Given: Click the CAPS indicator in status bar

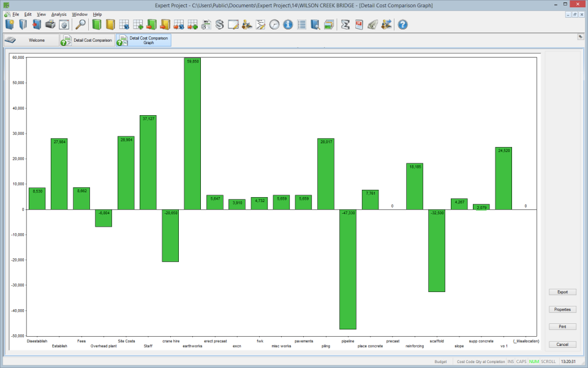Looking at the screenshot, I should tap(521, 362).
